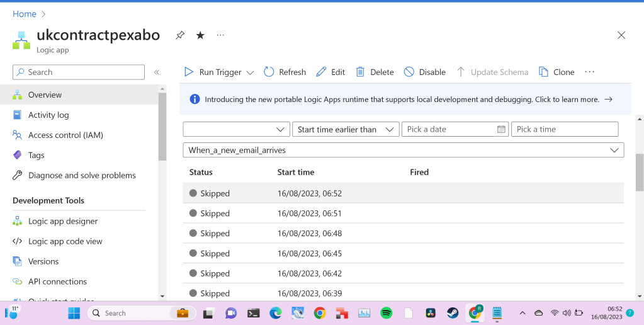The image size is (644, 325).
Task: Select Overview in the sidebar
Action: coord(79,95)
